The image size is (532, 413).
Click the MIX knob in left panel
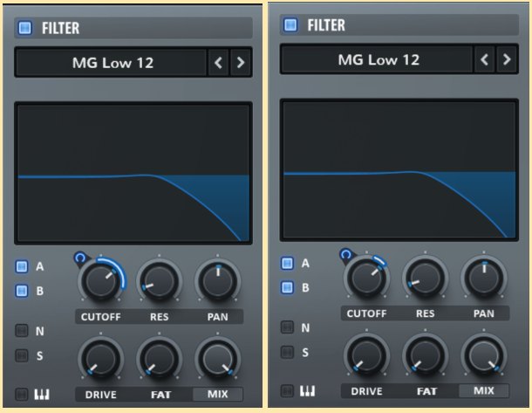click(218, 359)
